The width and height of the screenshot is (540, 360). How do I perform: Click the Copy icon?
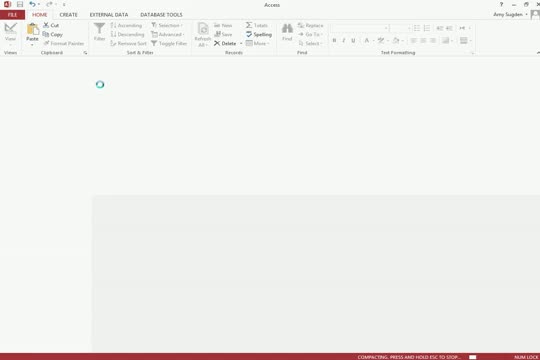46,34
